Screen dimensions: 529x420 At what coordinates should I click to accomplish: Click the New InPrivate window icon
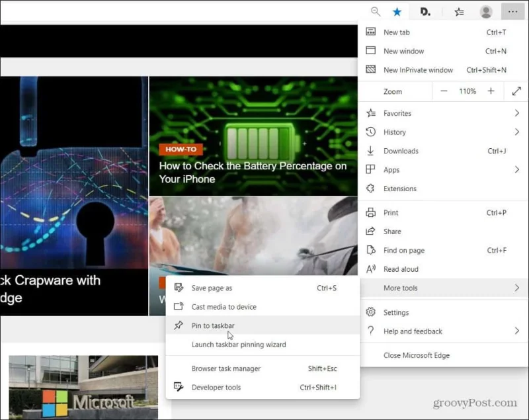tap(371, 69)
